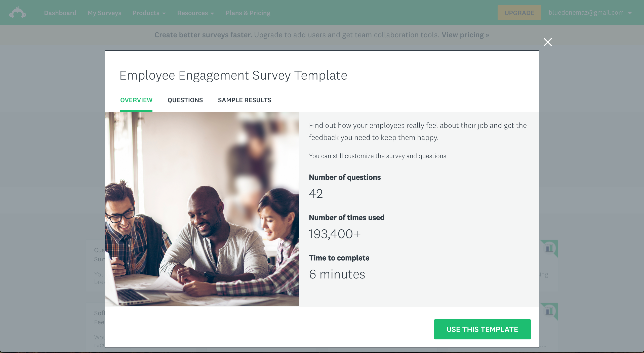Close the template preview dialog
This screenshot has height=353, width=644.
pyautogui.click(x=548, y=42)
